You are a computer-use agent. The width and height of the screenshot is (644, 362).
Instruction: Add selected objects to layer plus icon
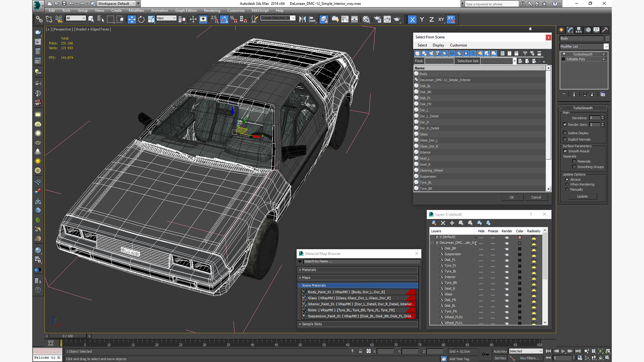click(x=452, y=223)
